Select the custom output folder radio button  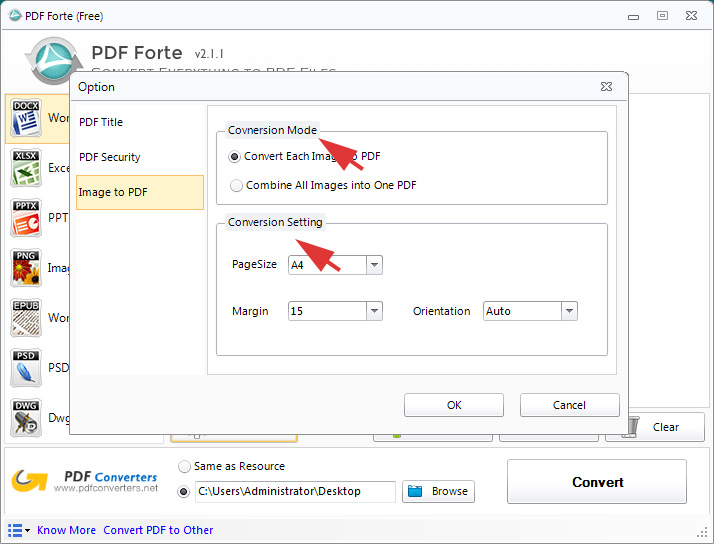click(183, 492)
